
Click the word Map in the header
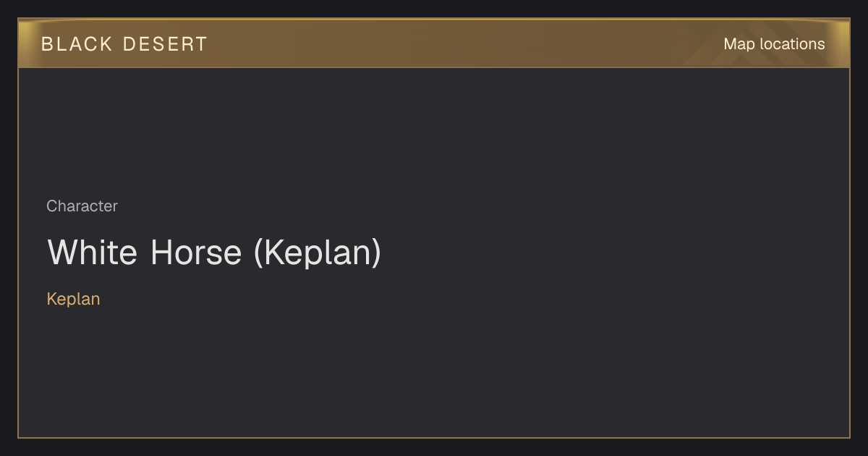point(739,44)
